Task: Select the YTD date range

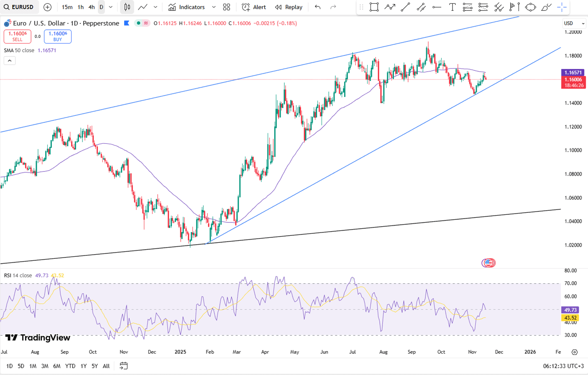Action: pos(70,366)
